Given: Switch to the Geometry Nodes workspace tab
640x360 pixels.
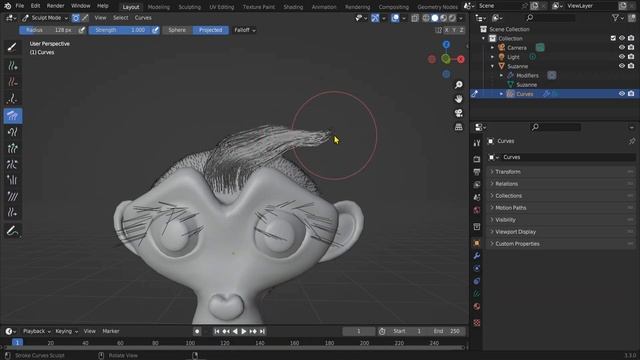Looking at the screenshot, I should point(437,7).
